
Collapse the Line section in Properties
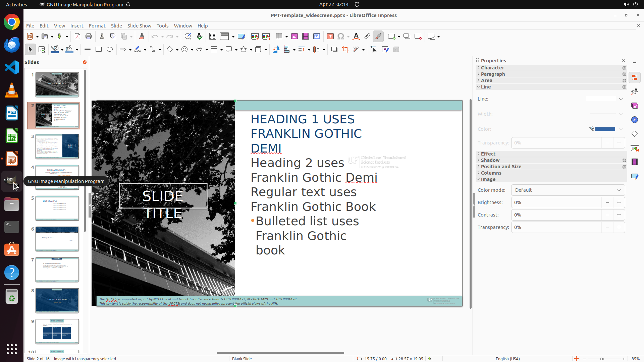[485, 87]
